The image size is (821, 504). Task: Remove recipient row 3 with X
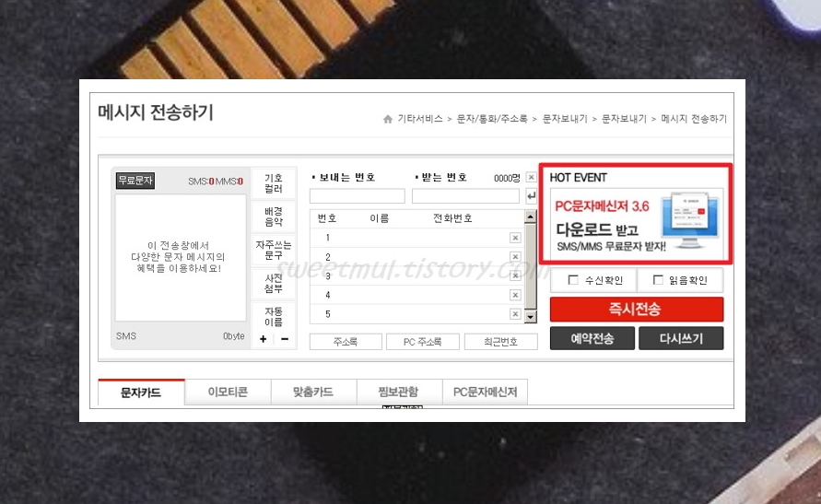click(x=515, y=275)
